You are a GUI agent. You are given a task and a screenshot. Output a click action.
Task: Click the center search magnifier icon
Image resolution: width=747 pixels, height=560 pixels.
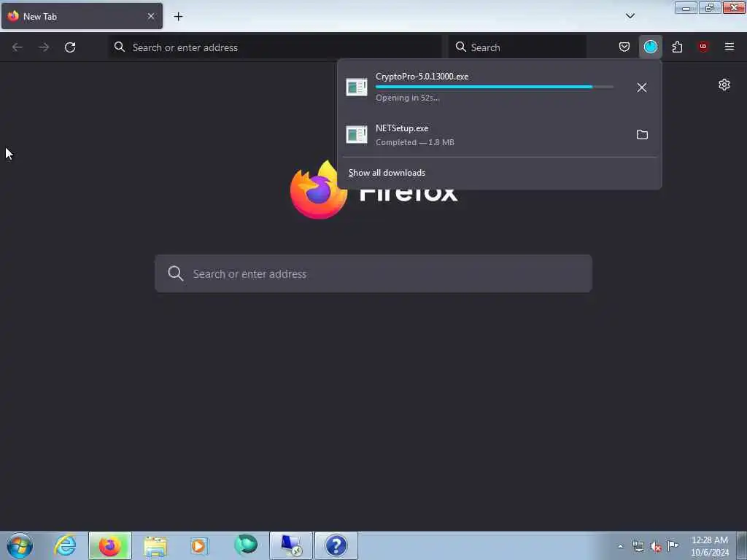[x=175, y=274]
